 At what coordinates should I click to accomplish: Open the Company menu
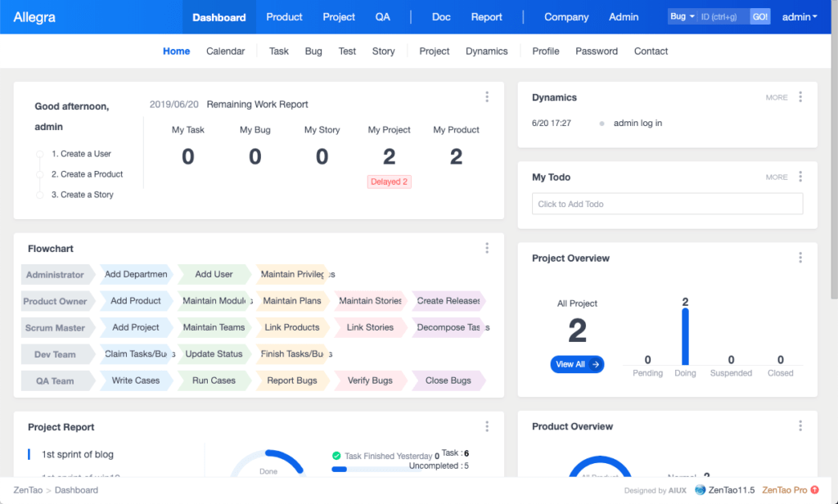coord(565,16)
